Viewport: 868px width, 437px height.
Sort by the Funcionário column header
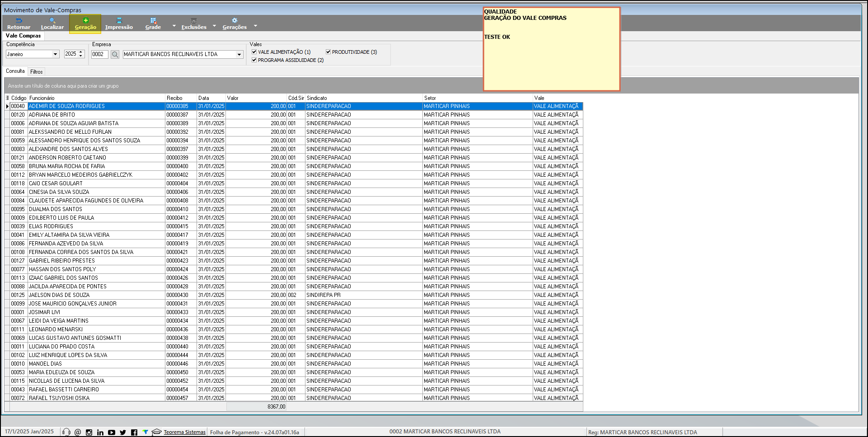point(96,98)
